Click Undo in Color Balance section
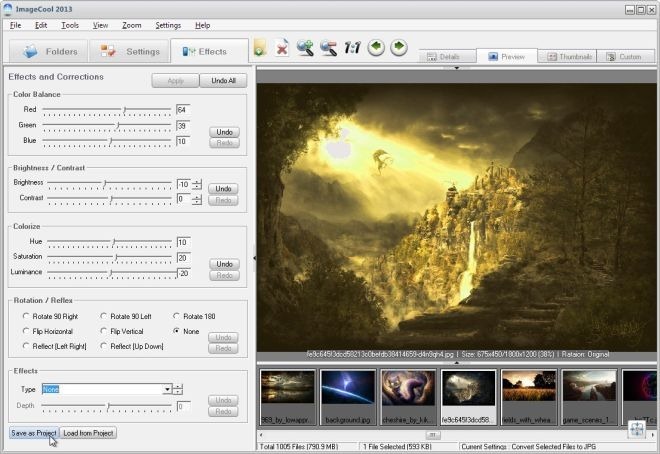 point(224,132)
